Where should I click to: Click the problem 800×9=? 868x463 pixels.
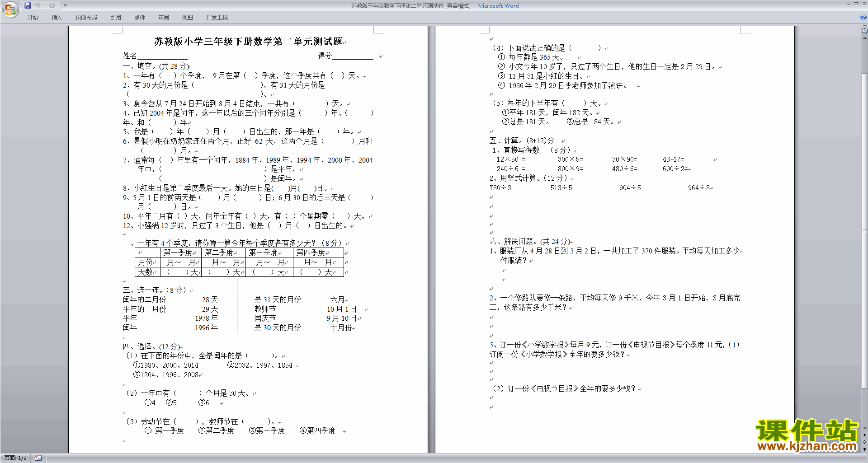click(x=571, y=168)
